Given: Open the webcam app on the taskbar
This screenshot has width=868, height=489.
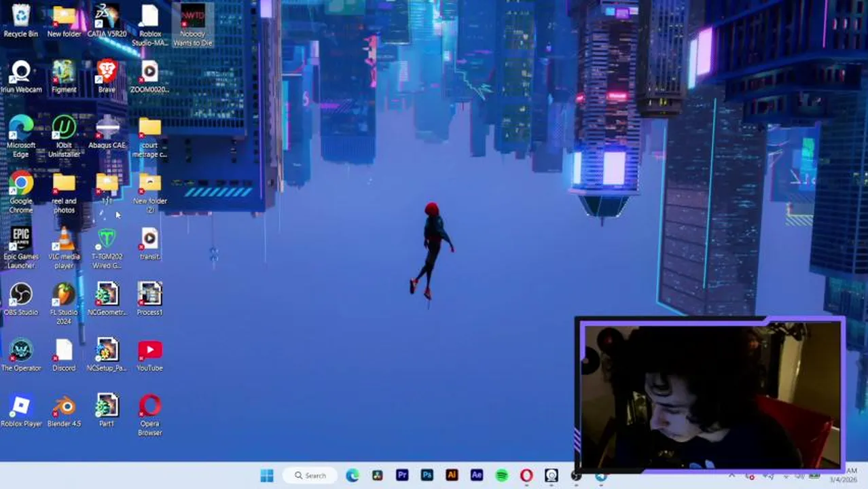Looking at the screenshot, I should (551, 475).
